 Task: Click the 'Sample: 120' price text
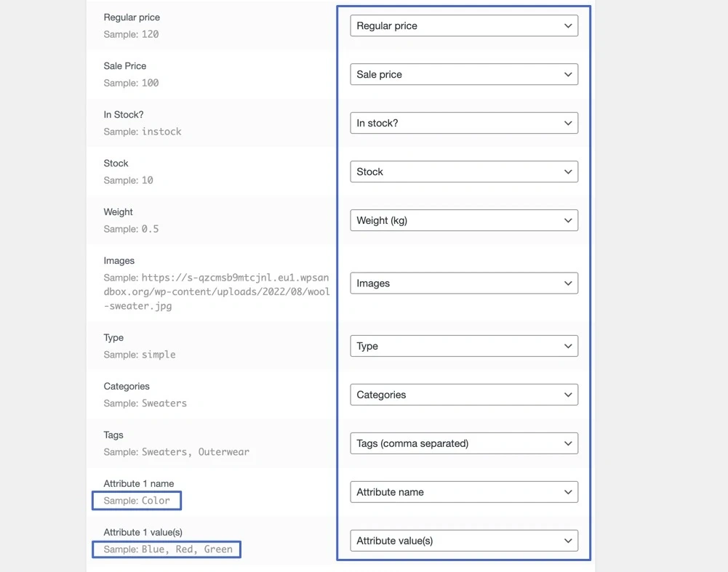[131, 34]
